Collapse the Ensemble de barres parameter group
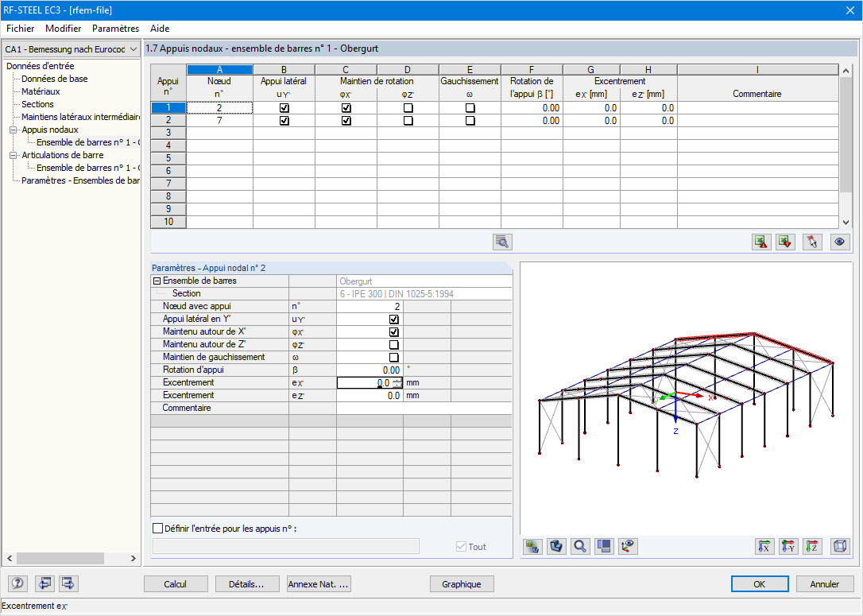863x616 pixels. pyautogui.click(x=157, y=281)
